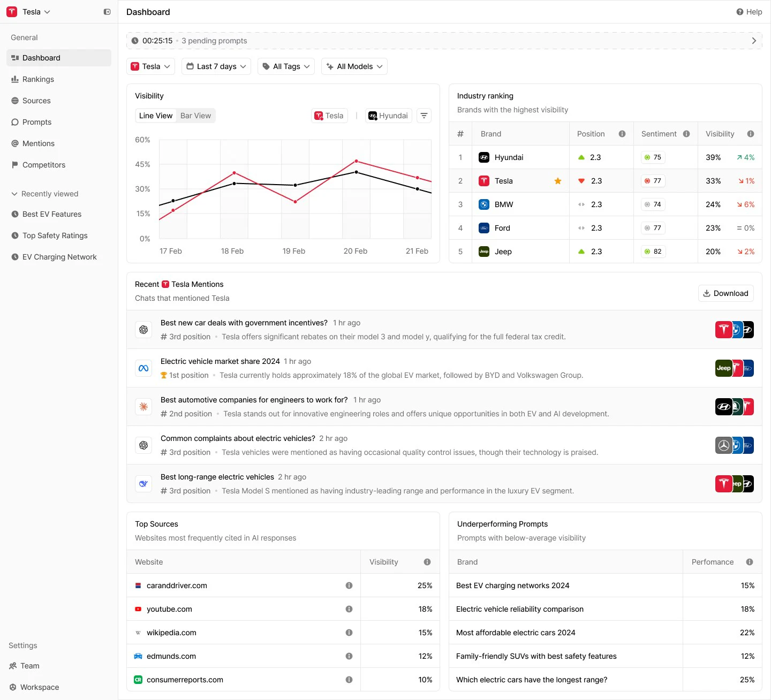771x700 pixels.
Task: Click the info icon in Top Sources Visibility header
Action: (427, 562)
